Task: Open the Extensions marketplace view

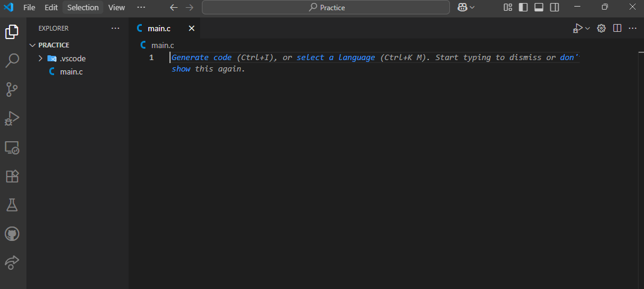Action: point(13,176)
